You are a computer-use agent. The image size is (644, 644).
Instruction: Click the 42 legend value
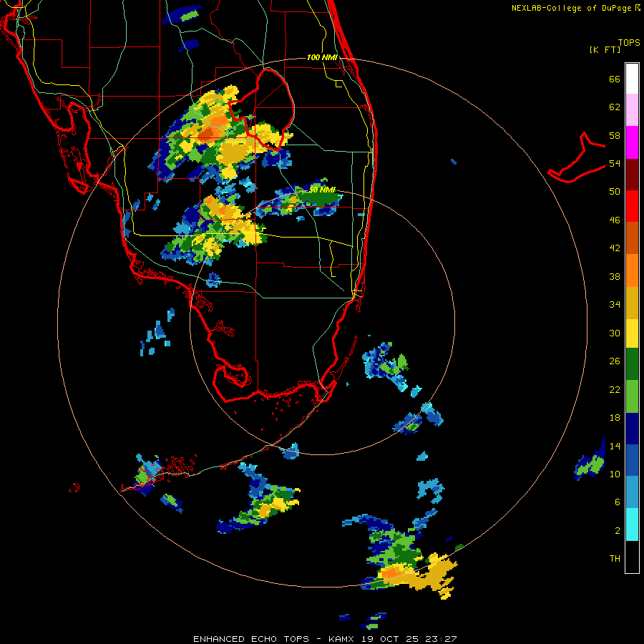(x=615, y=248)
